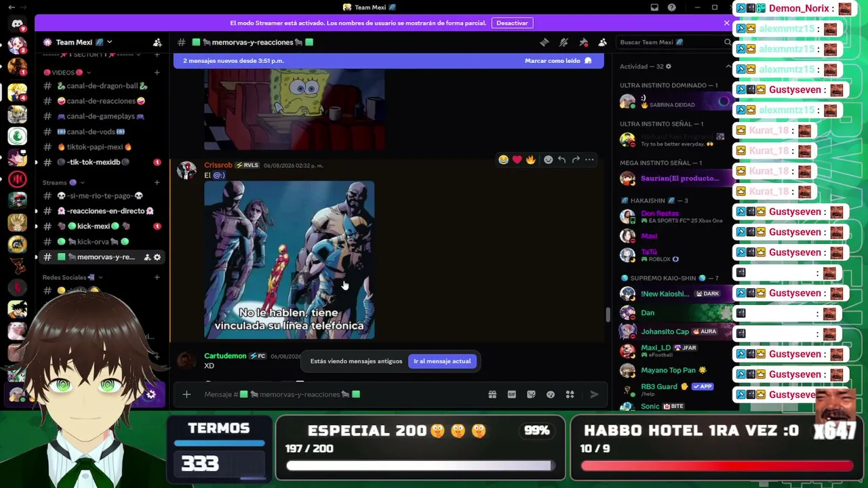
Task: Toggle the member list icon
Action: (602, 42)
